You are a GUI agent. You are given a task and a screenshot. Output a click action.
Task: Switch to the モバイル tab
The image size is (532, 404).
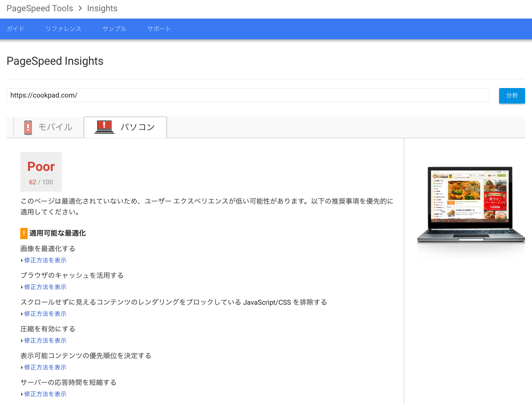tap(49, 127)
